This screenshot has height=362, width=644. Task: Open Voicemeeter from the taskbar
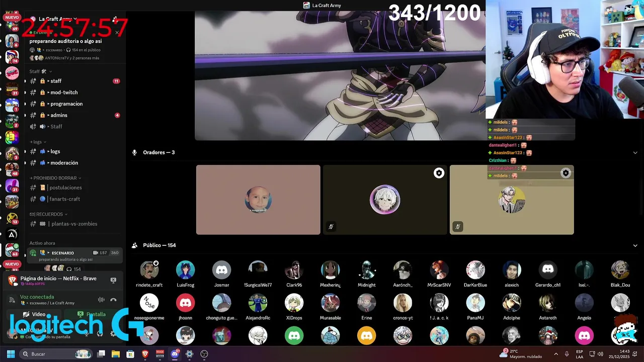[160, 354]
